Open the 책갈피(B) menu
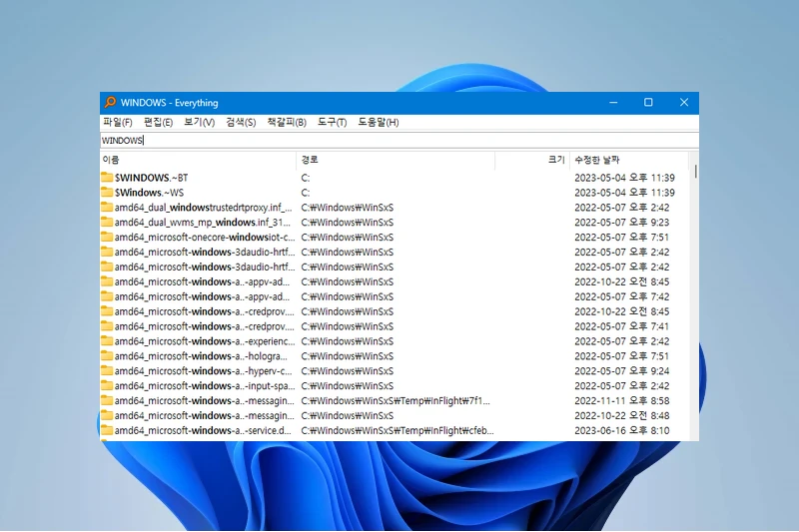This screenshot has width=799, height=532. pos(287,122)
